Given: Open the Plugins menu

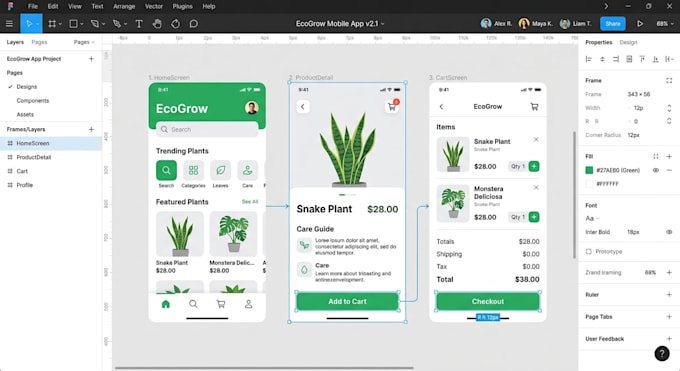Looking at the screenshot, I should [x=183, y=6].
